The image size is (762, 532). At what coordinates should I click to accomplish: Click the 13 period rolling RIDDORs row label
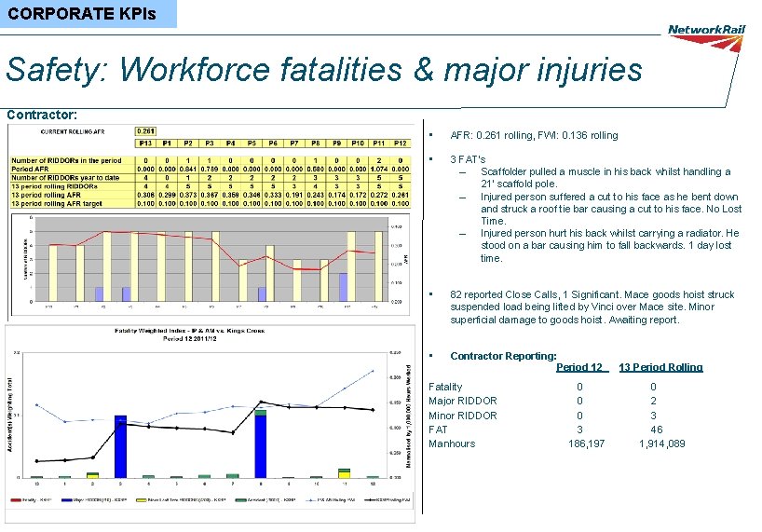pyautogui.click(x=54, y=186)
